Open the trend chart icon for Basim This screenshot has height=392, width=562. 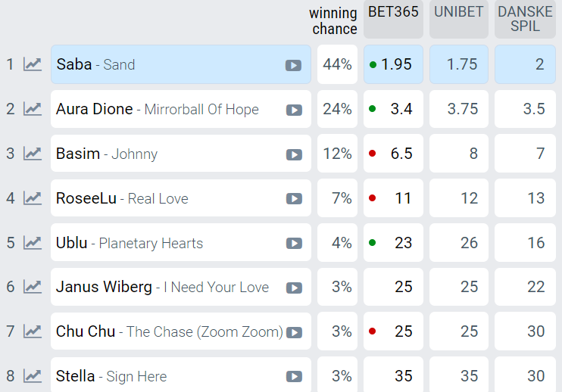click(x=33, y=154)
